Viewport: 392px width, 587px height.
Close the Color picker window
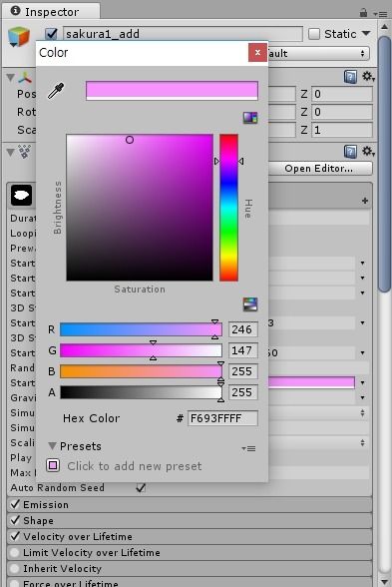pyautogui.click(x=257, y=52)
